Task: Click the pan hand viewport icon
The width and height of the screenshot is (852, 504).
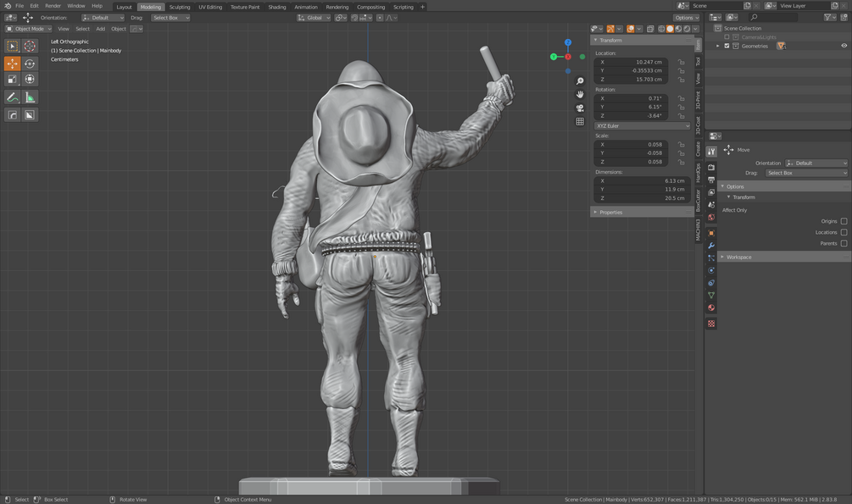Action: (x=580, y=95)
